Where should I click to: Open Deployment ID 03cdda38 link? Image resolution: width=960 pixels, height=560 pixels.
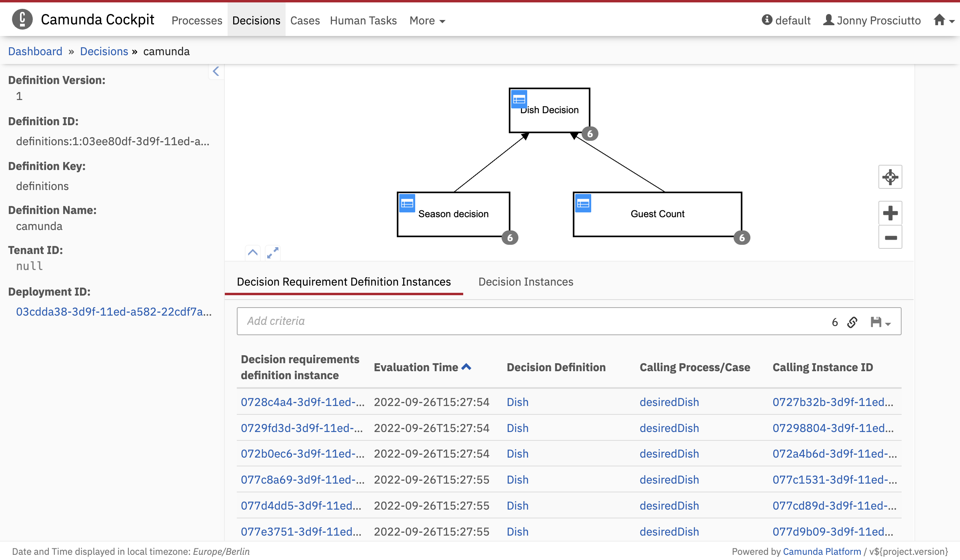tap(114, 312)
